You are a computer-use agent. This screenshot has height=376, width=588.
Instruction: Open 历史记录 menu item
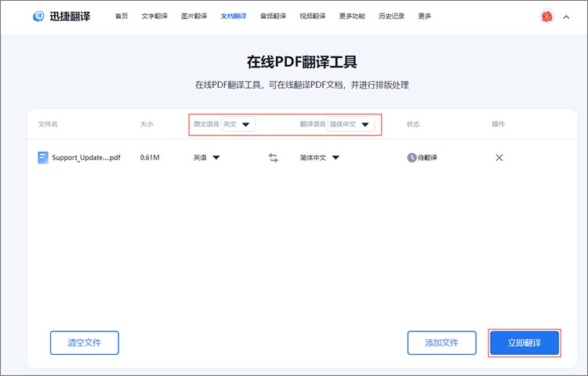[x=391, y=16]
